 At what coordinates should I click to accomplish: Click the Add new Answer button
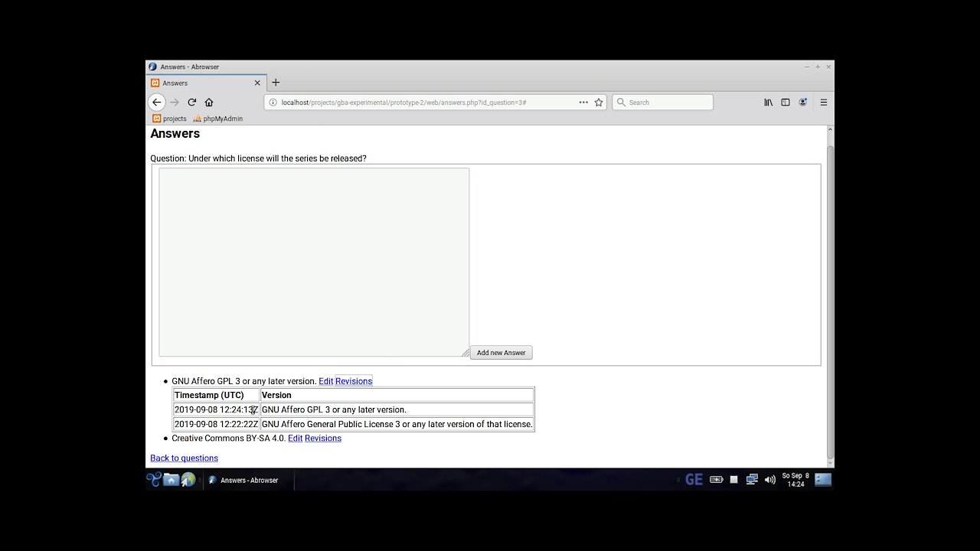(501, 353)
